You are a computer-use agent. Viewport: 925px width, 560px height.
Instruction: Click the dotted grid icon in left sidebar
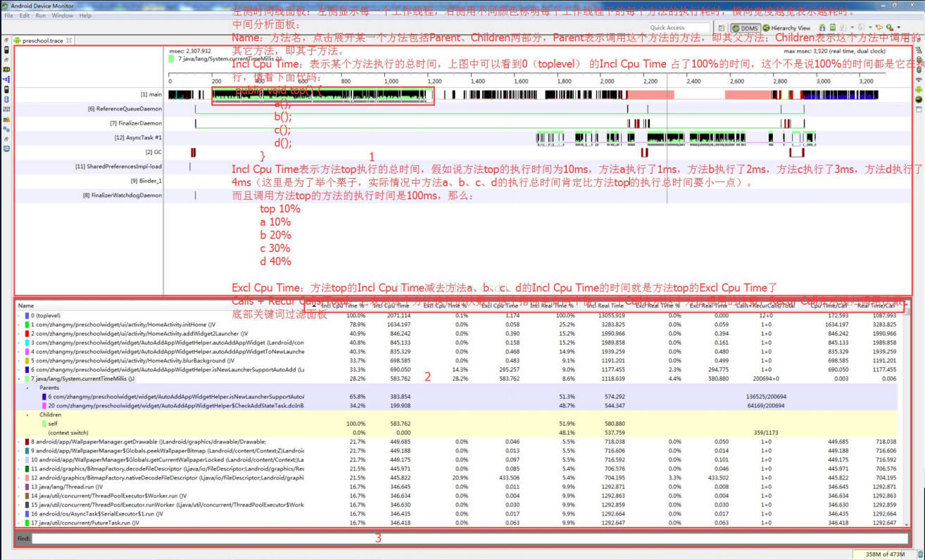(x=6, y=109)
